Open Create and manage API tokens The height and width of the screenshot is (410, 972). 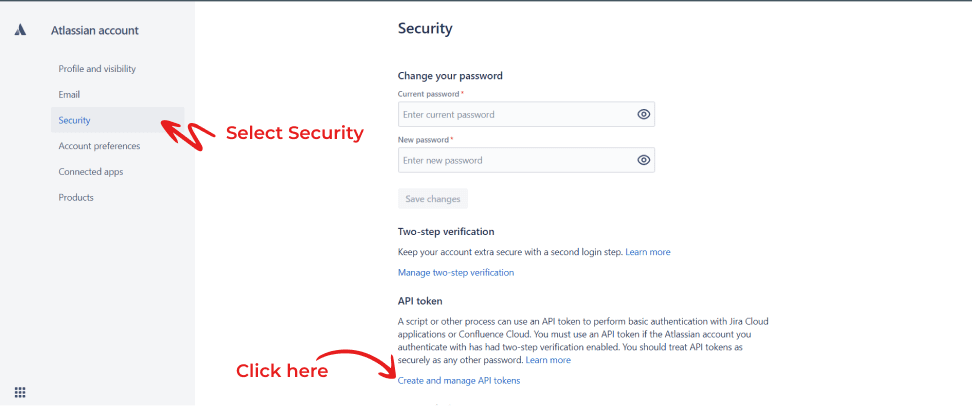[459, 381]
